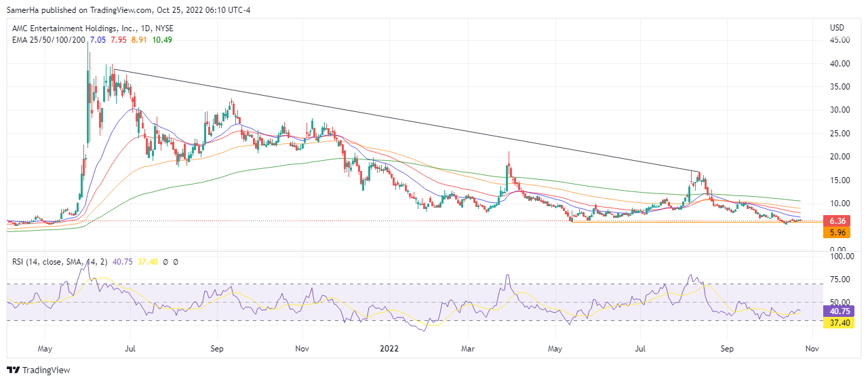Click the 75.00 level on the RSI axis

click(x=840, y=279)
